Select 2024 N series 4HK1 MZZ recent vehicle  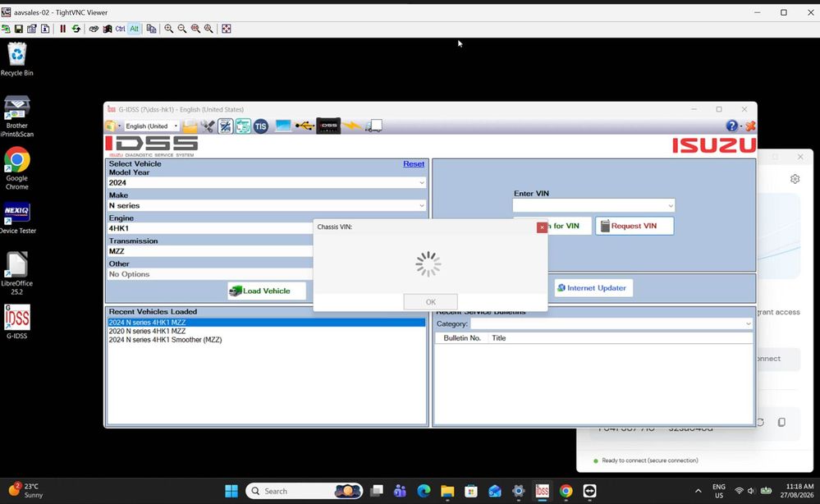(267, 323)
